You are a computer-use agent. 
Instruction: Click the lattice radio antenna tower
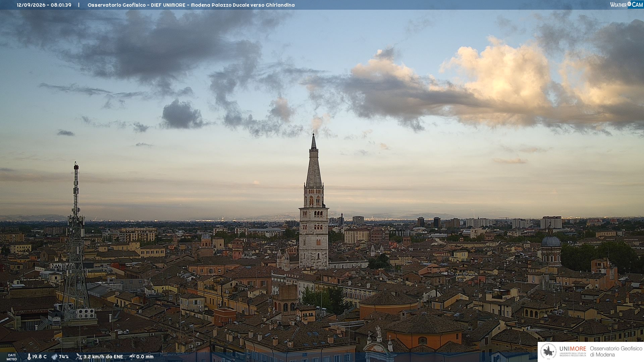click(76, 241)
